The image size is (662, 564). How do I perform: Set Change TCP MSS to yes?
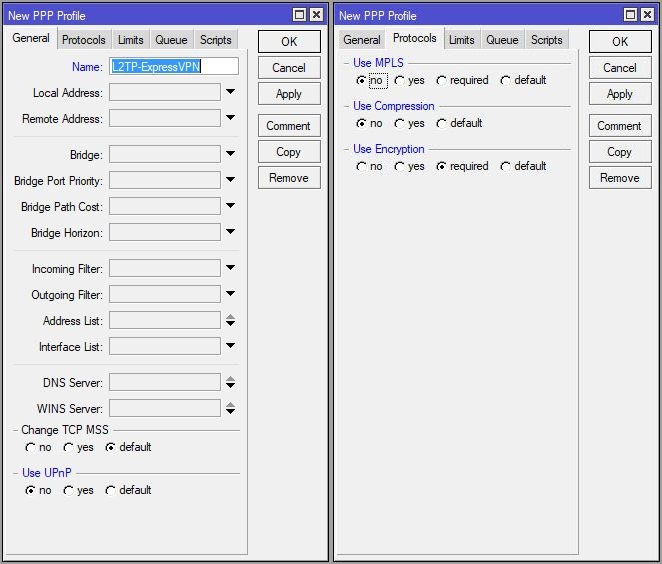click(x=78, y=447)
